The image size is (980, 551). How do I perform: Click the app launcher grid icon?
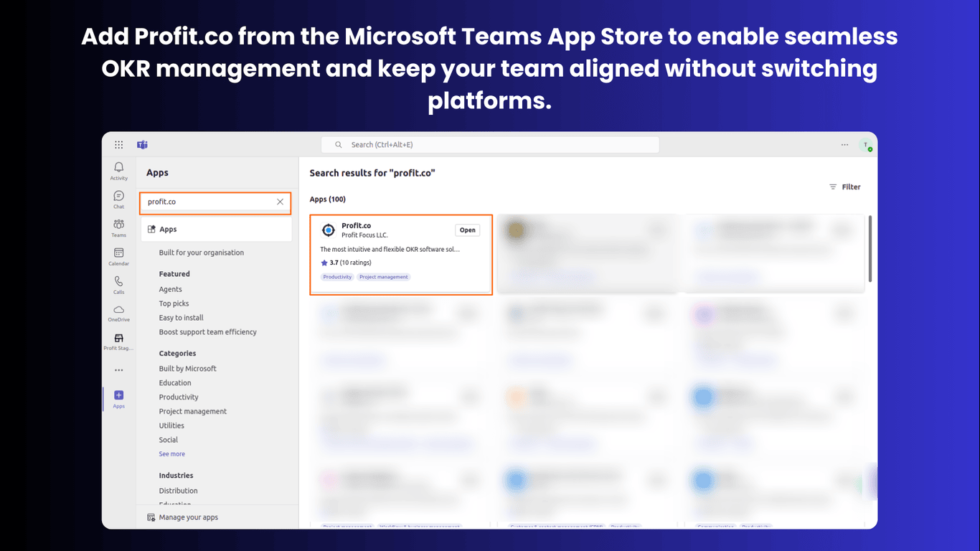119,145
